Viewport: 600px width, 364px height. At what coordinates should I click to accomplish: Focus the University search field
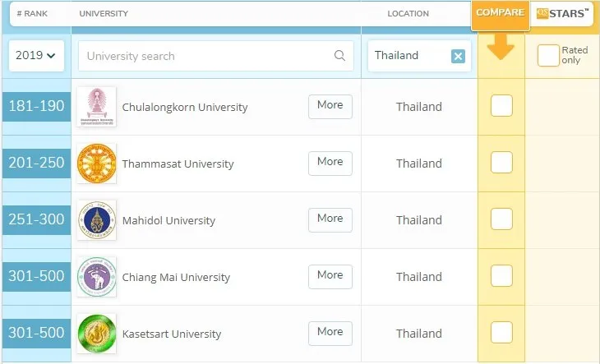point(205,57)
